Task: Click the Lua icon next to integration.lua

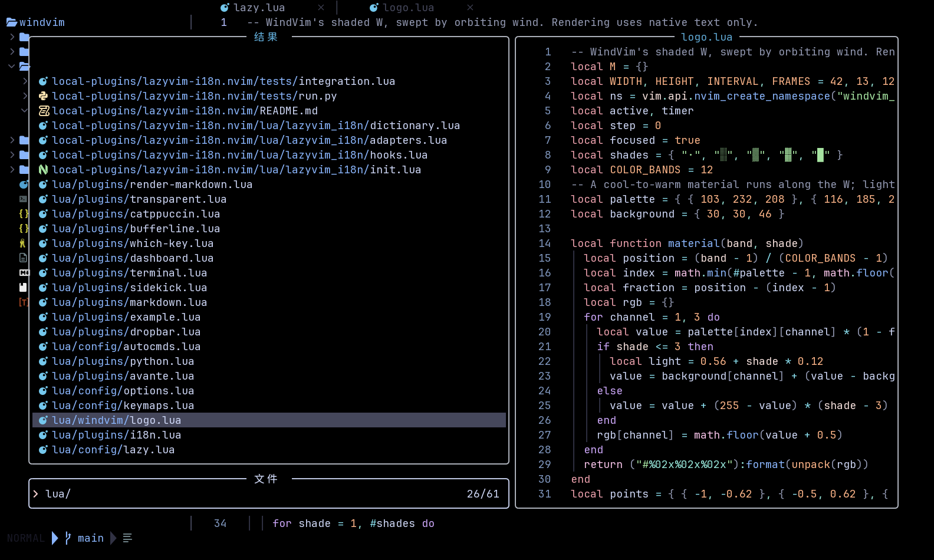Action: (43, 81)
